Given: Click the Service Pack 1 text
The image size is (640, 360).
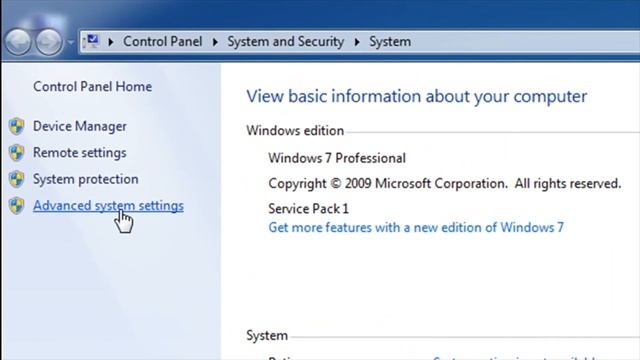Looking at the screenshot, I should [309, 209].
